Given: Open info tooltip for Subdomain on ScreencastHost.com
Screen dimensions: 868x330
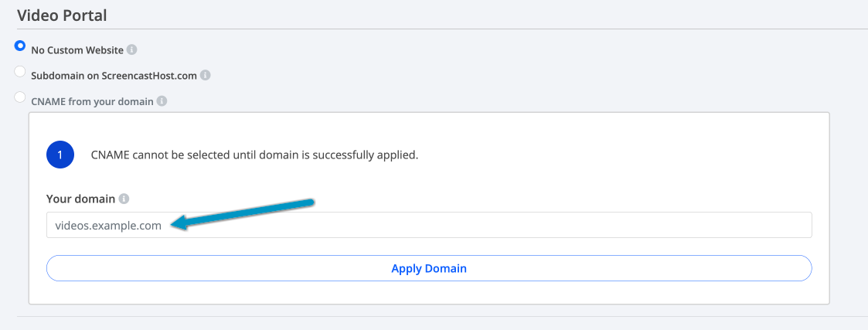Looking at the screenshot, I should (206, 75).
